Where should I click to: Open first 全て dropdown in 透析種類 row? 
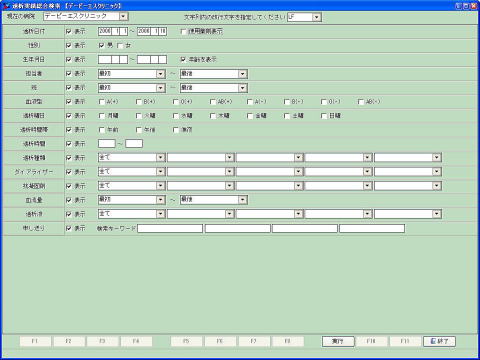(x=161, y=157)
